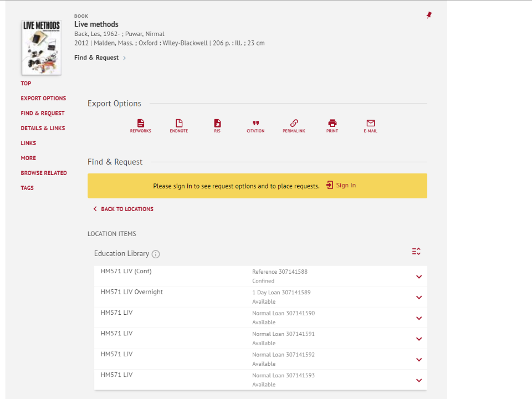This screenshot has width=532, height=399.
Task: Select Tags in the side navigation
Action: 27,188
